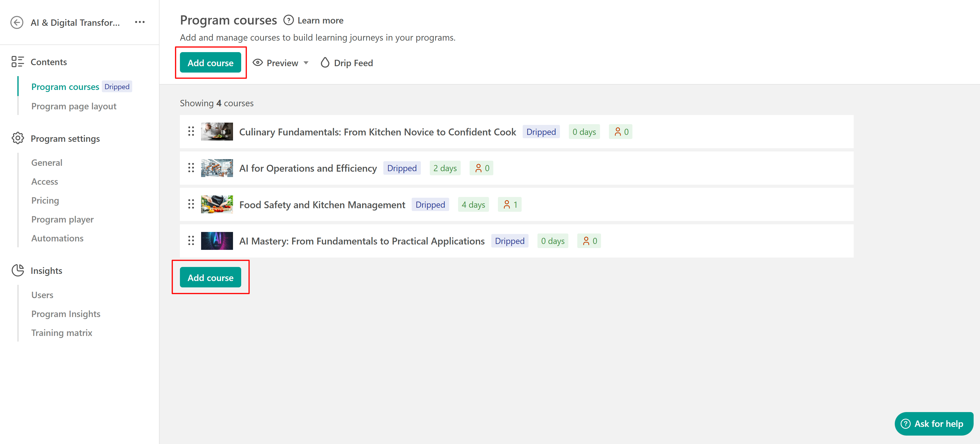Screen dimensions: 980x444
Task: Click user count badge on Food Safety course
Action: (x=510, y=205)
